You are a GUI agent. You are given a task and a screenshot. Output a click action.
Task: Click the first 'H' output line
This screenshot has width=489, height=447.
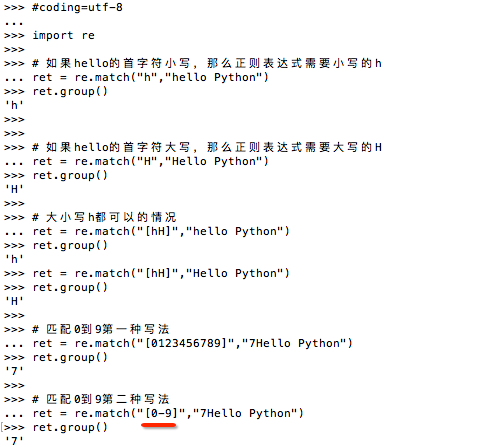[x=14, y=189]
